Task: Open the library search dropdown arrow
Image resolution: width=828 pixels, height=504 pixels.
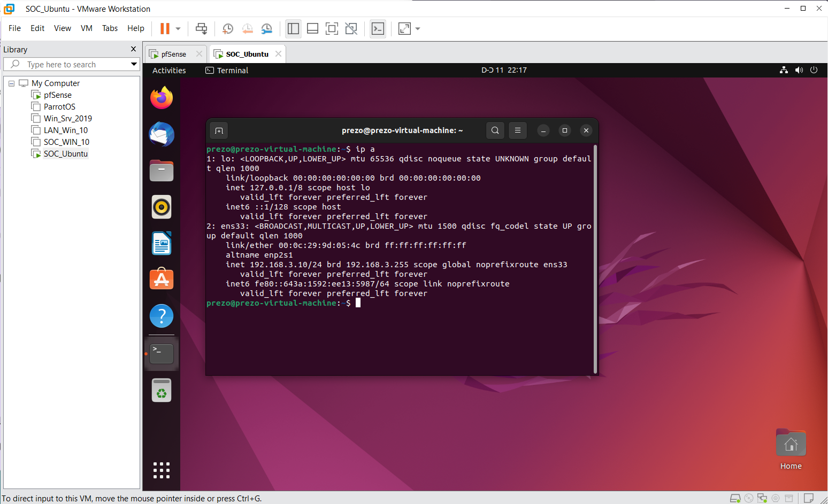Action: 134,65
